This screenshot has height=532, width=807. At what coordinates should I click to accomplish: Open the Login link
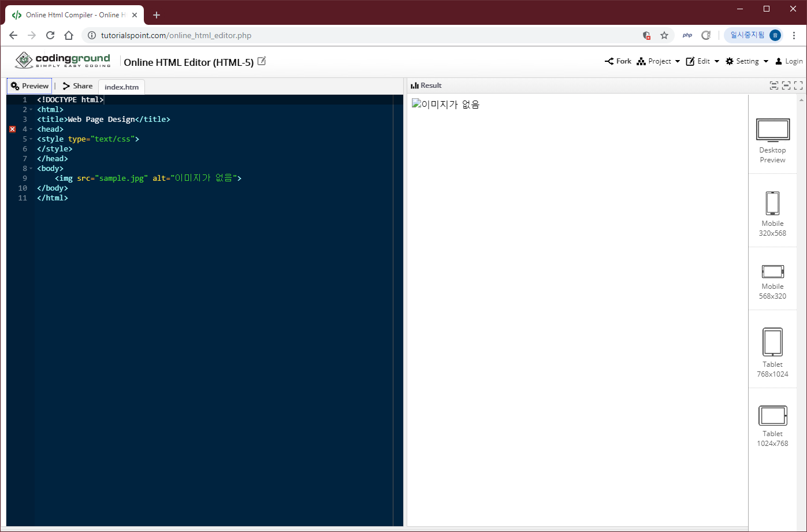click(x=789, y=61)
